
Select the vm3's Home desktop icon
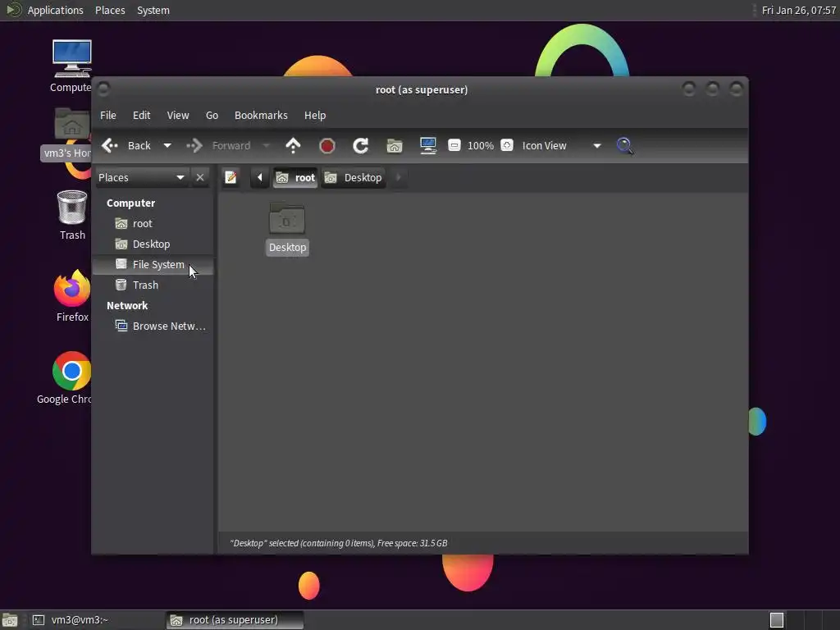(x=66, y=134)
